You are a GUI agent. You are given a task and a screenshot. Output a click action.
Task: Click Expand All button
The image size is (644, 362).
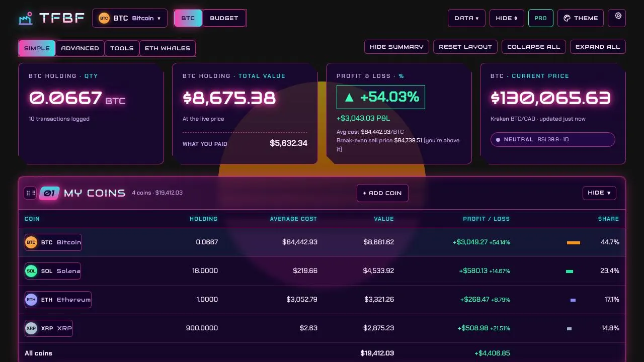(598, 47)
